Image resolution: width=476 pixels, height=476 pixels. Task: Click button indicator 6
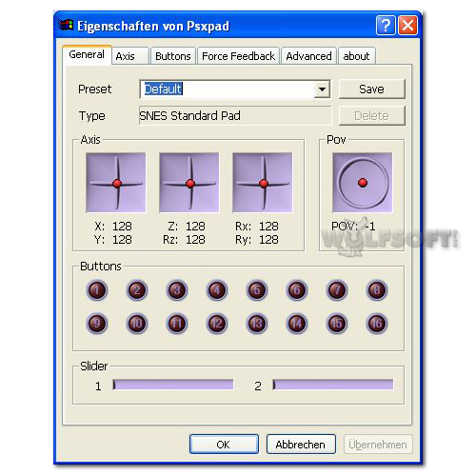[x=297, y=290]
